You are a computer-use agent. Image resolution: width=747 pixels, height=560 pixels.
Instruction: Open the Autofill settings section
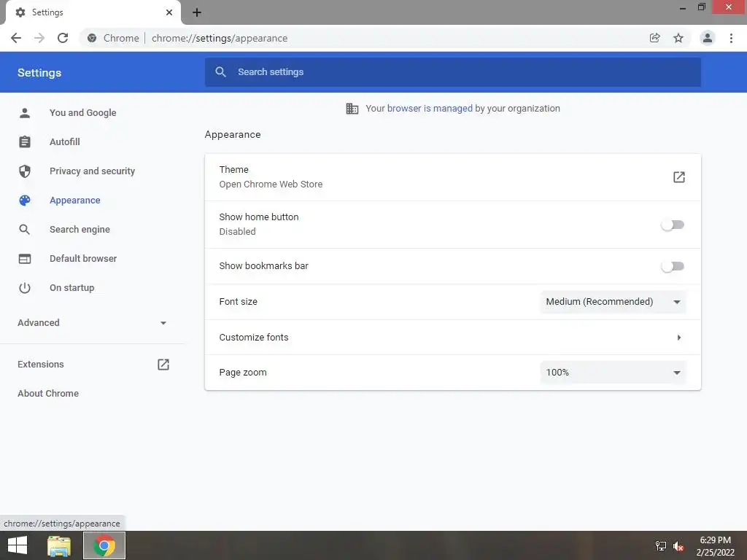[65, 142]
